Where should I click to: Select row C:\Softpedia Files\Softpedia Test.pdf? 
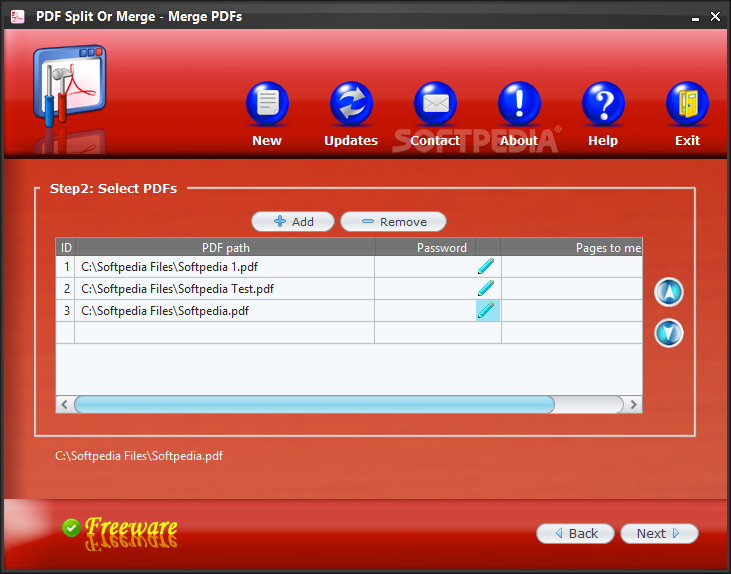pyautogui.click(x=349, y=289)
